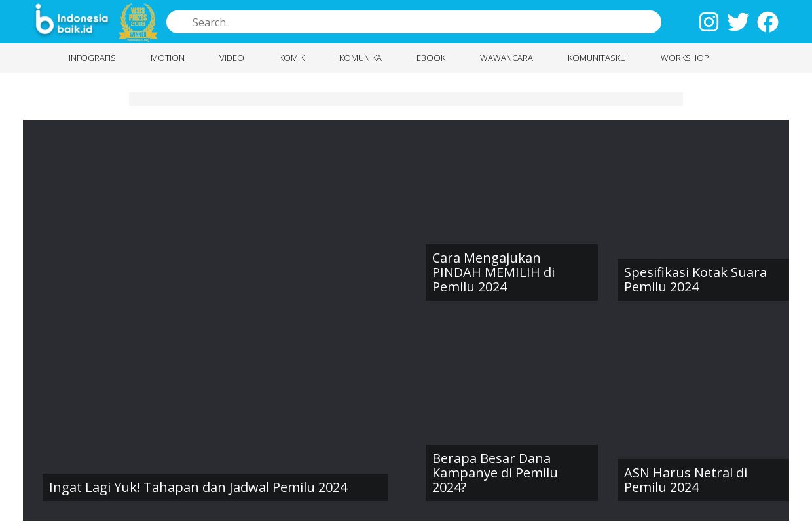Click the WSIS Prizes 2018 winner badge
The height and width of the screenshot is (524, 812).
coord(138,22)
